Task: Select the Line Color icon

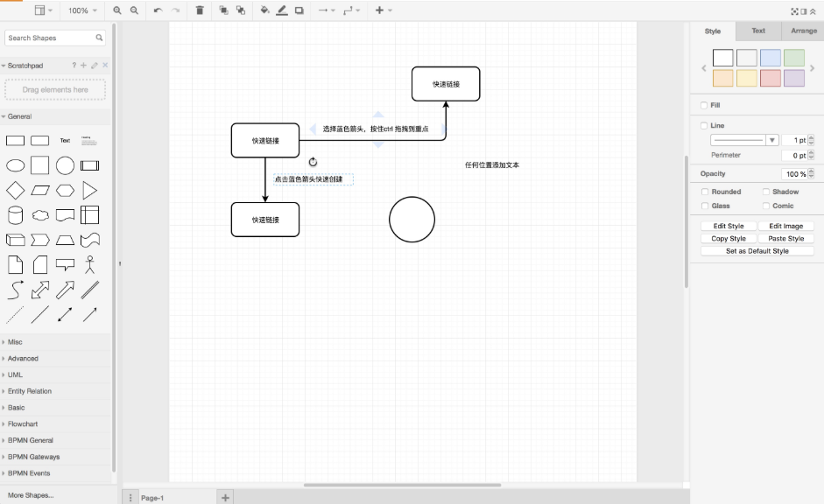Action: pyautogui.click(x=281, y=10)
